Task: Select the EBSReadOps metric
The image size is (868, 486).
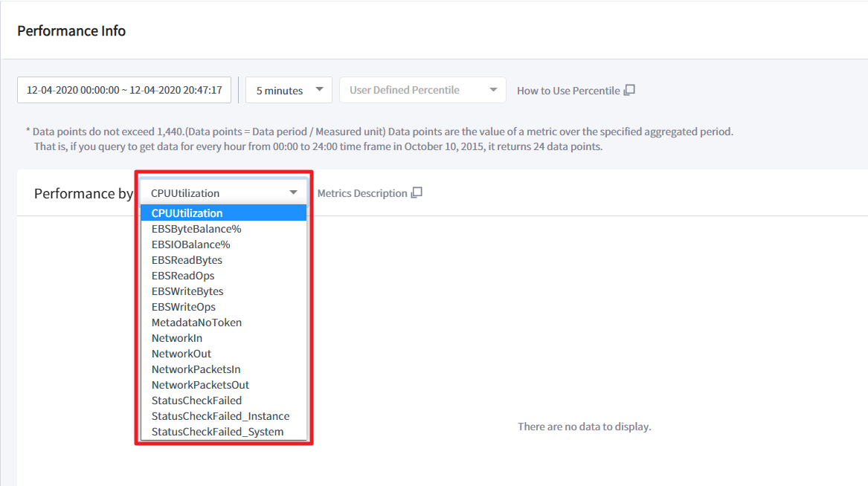Action: [x=183, y=276]
